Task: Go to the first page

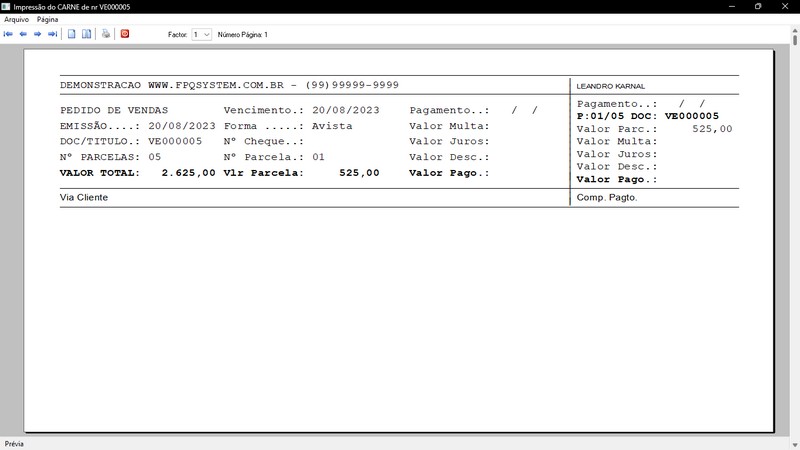Action: [8, 34]
